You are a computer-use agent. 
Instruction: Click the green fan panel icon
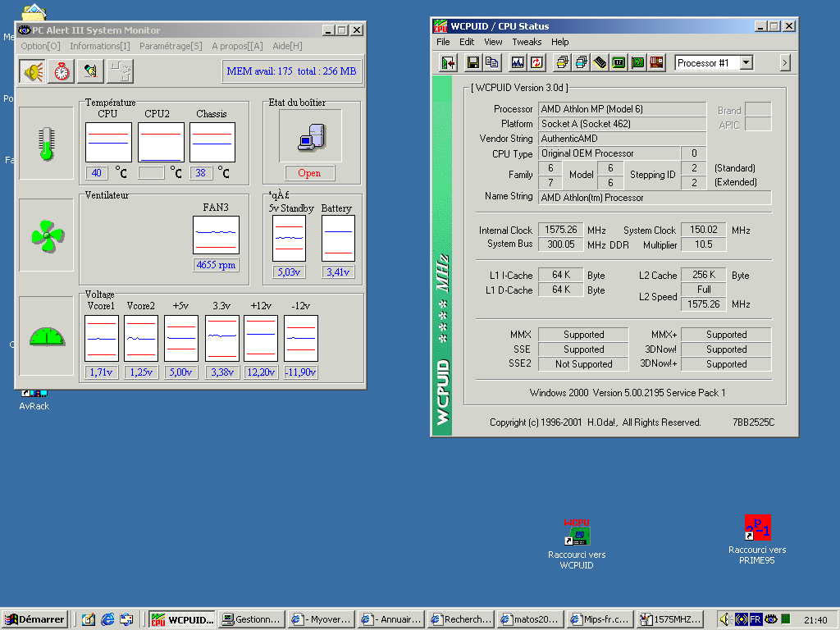click(x=47, y=235)
